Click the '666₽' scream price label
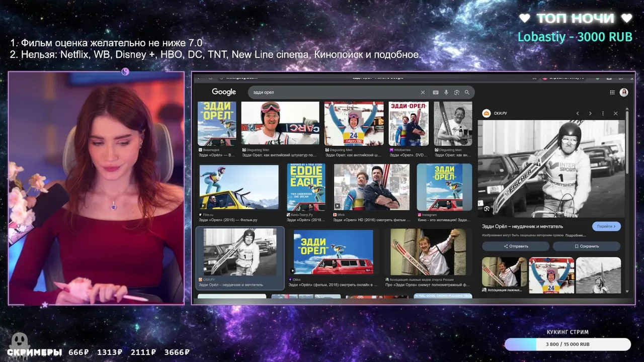 (78, 352)
